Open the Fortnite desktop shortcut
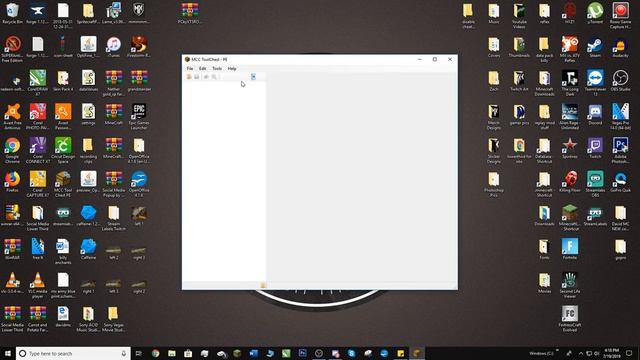640x360 pixels. point(570,249)
